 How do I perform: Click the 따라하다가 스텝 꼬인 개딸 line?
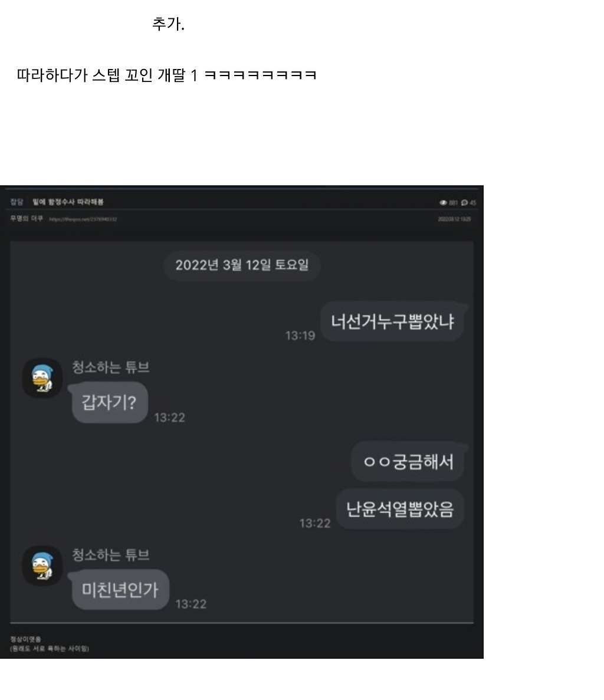tap(166, 75)
